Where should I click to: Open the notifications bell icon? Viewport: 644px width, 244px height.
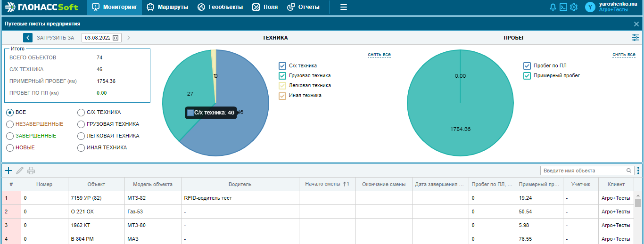click(553, 7)
